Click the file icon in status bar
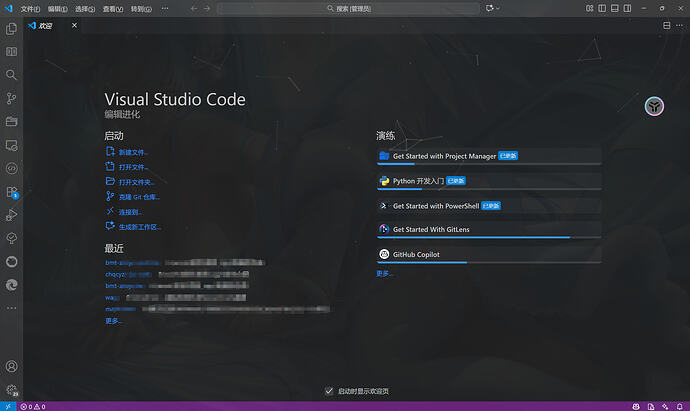This screenshot has height=411, width=690. coord(651,407)
